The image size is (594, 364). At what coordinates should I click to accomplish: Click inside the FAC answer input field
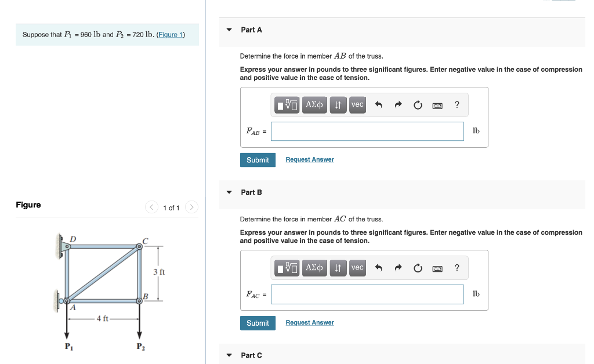(x=367, y=294)
